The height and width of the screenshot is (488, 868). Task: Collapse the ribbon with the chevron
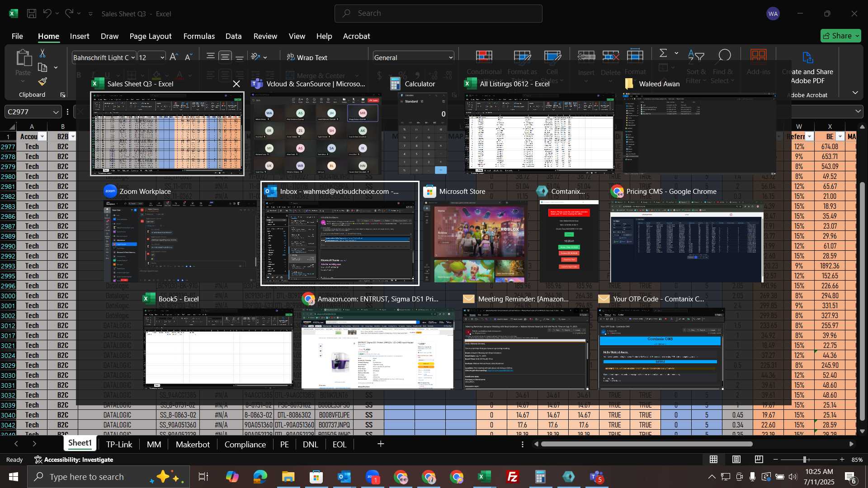click(x=855, y=93)
